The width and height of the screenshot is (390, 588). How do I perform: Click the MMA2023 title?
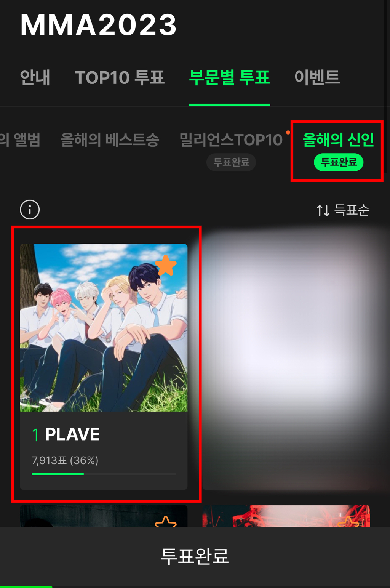coord(98,25)
